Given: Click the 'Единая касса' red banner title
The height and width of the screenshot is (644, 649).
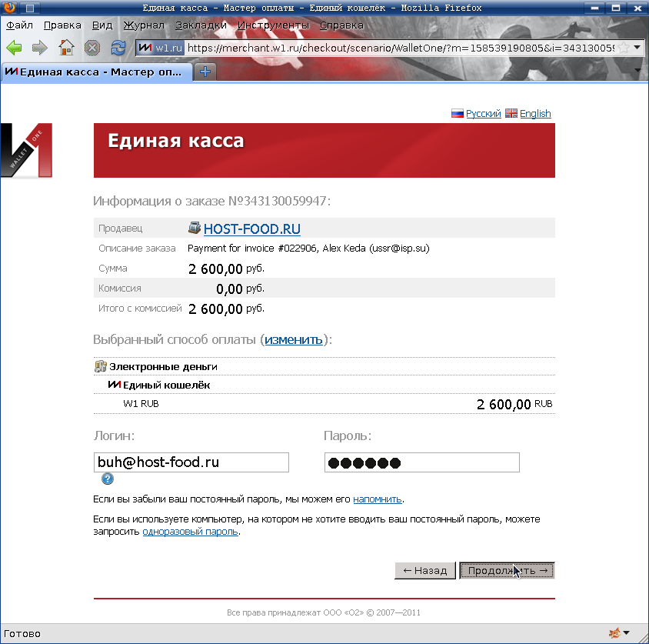Looking at the screenshot, I should tap(176, 141).
